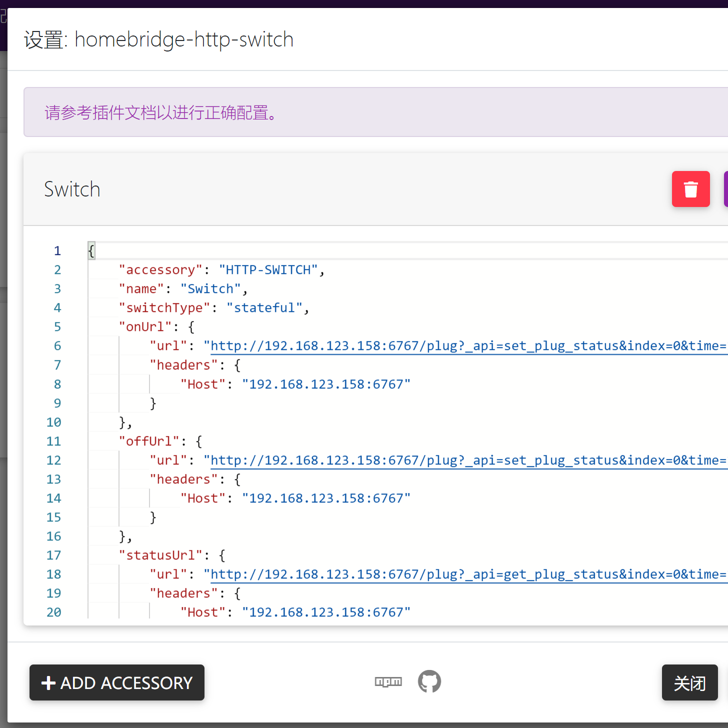Click the Host value on line 8
The width and height of the screenshot is (728, 728).
(326, 384)
